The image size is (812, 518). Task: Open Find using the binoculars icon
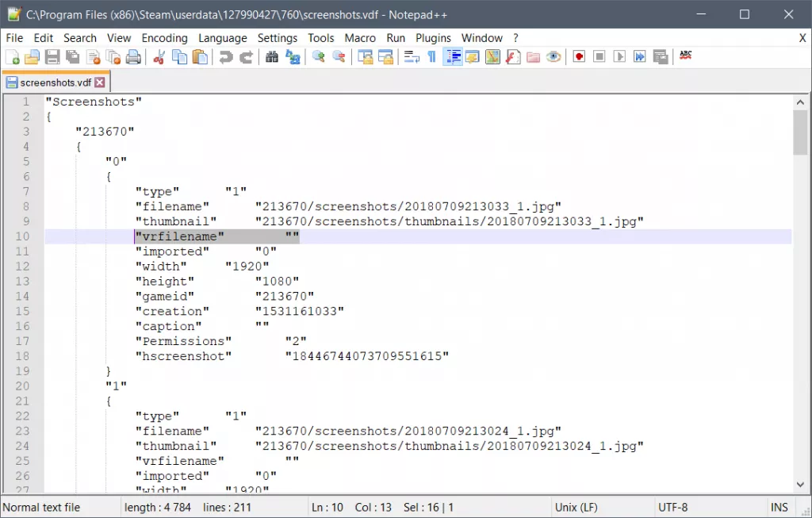(272, 56)
